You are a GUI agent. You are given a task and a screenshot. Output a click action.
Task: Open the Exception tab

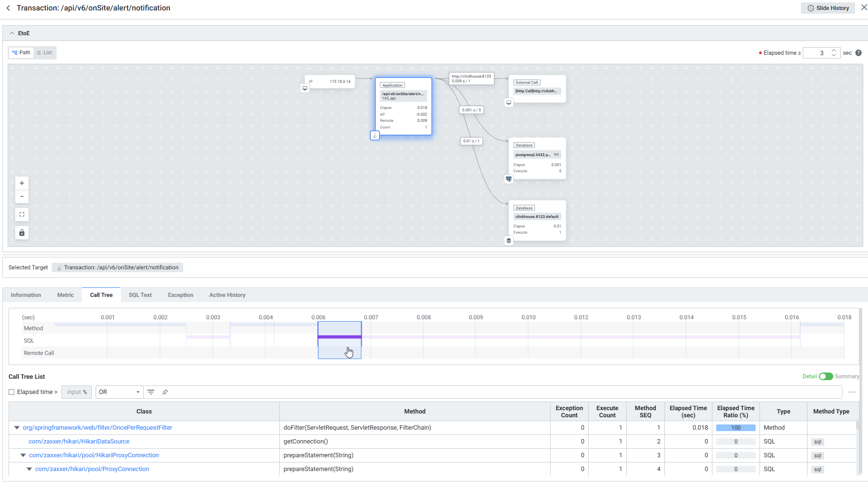tap(180, 295)
